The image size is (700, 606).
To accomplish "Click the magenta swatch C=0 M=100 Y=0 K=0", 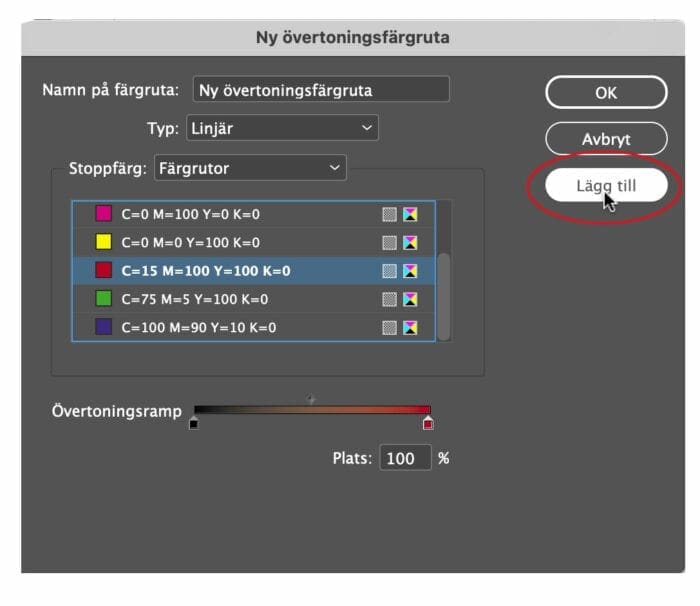I will click(x=253, y=214).
